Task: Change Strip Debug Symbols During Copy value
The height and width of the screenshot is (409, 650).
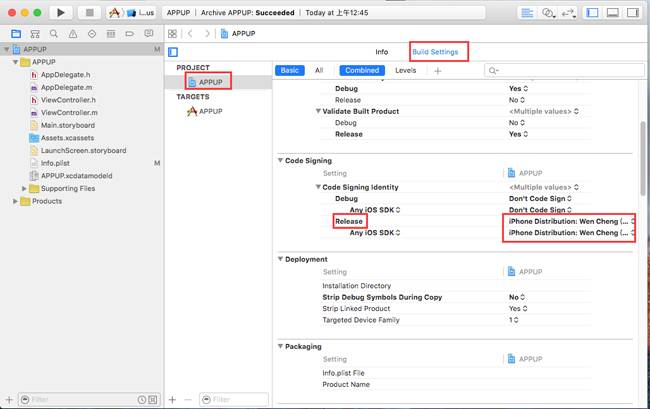Action: [x=518, y=297]
